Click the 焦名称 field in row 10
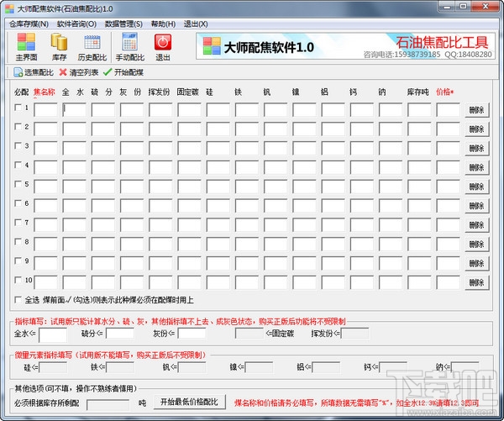Screen dimensions: 504x421 (45, 282)
